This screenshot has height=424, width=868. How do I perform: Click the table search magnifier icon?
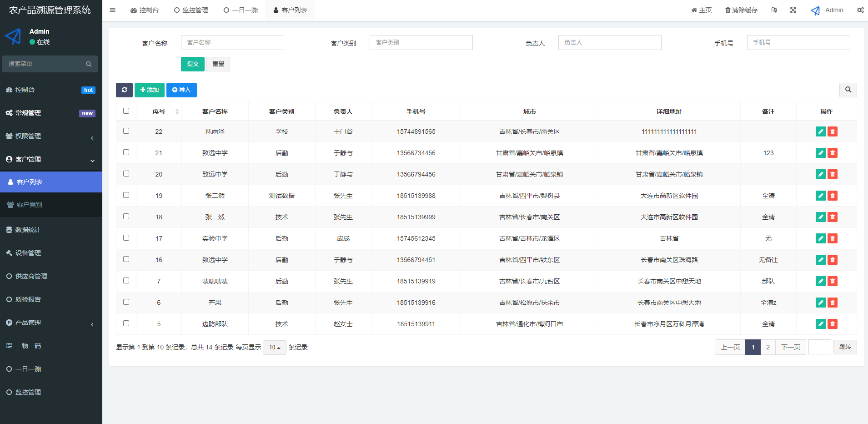tap(848, 90)
